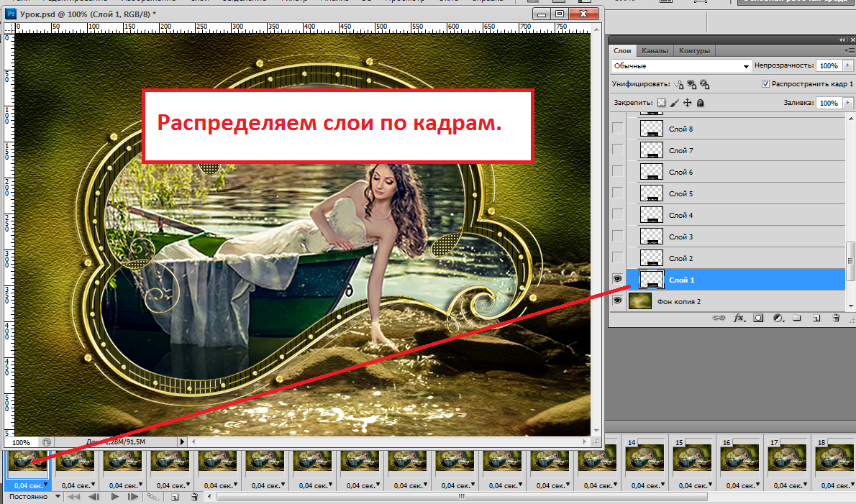Hide layer Фон копия 2 via eye icon
Screen dimensions: 856x504
617,301
